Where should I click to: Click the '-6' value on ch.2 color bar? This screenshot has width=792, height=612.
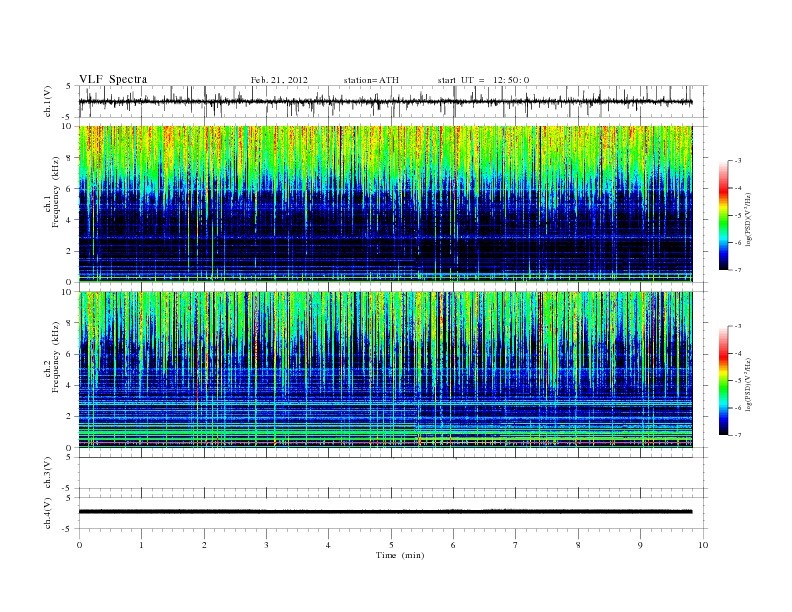tap(738, 407)
